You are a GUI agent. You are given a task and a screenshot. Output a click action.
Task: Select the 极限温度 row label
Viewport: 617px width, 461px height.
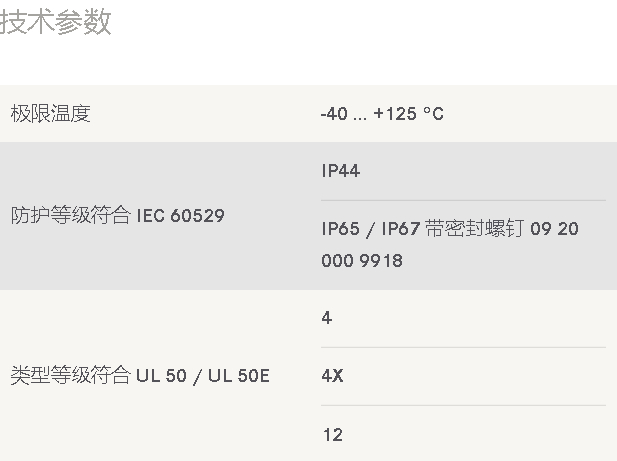[50, 114]
